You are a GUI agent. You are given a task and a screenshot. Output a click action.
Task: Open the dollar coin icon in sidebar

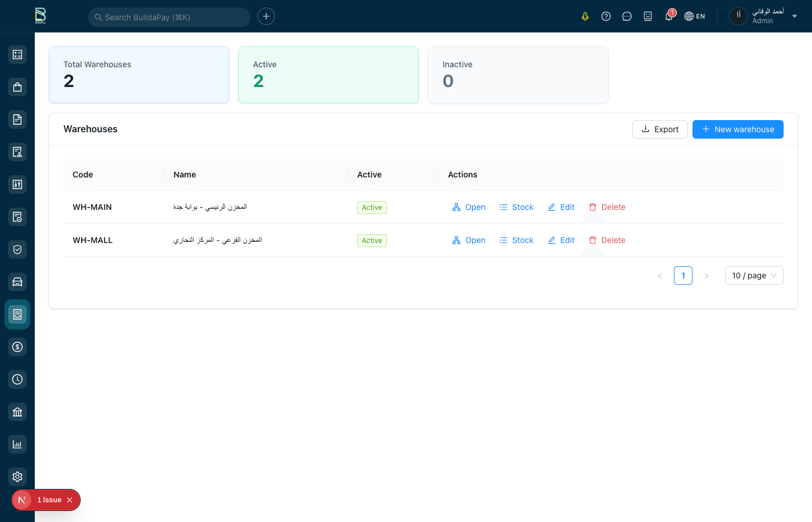tap(17, 347)
